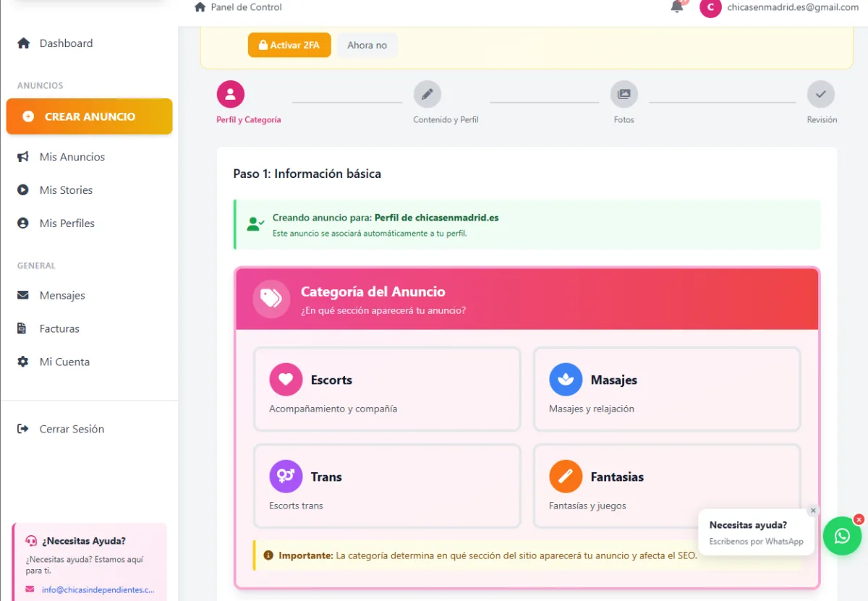Click the Contenido y Perfil pencil icon
This screenshot has height=601, width=868.
coord(427,94)
